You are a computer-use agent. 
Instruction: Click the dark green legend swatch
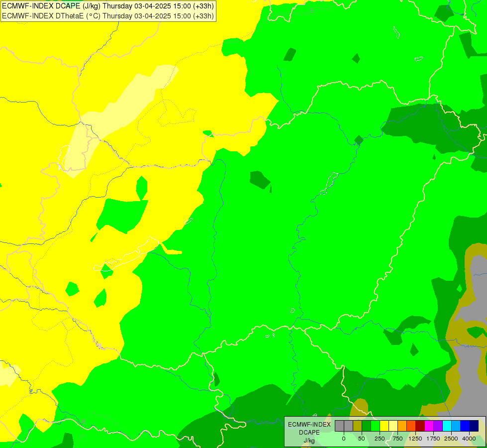367,426
